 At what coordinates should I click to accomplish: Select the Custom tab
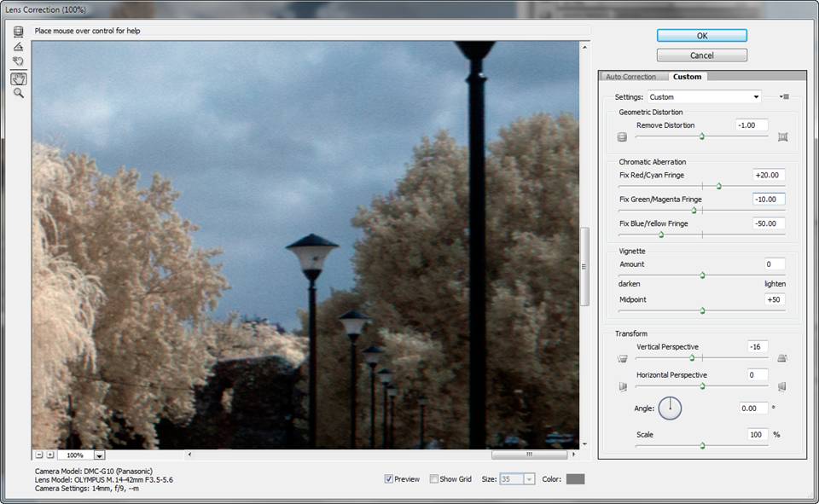tap(687, 77)
